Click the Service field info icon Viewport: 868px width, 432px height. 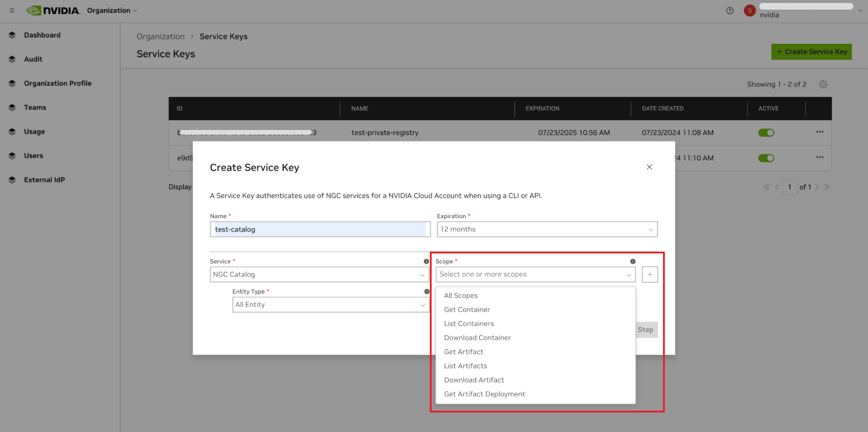pos(426,261)
